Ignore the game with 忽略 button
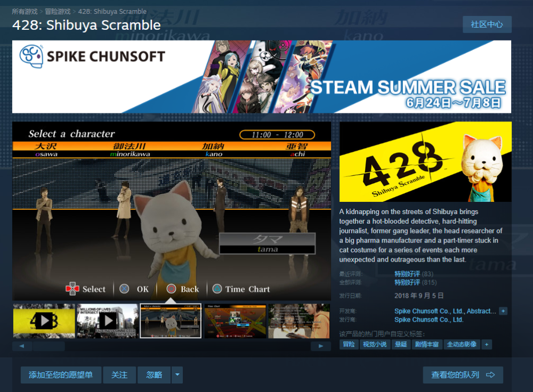 pyautogui.click(x=154, y=374)
